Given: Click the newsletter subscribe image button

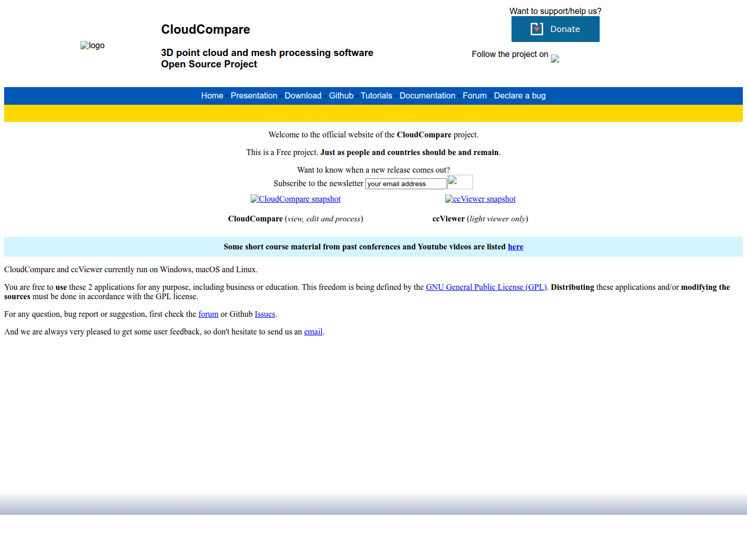Looking at the screenshot, I should [460, 182].
